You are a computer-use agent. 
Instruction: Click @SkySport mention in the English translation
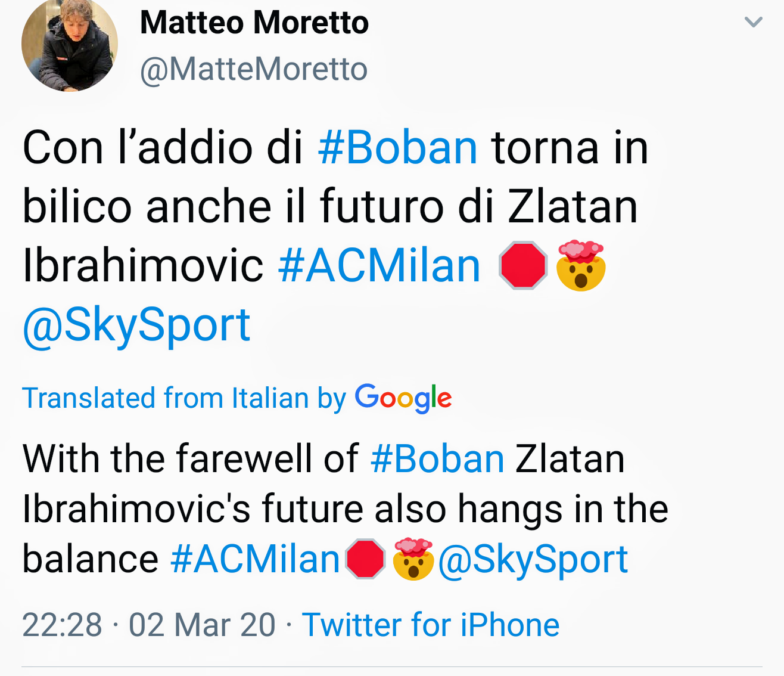pos(533,559)
